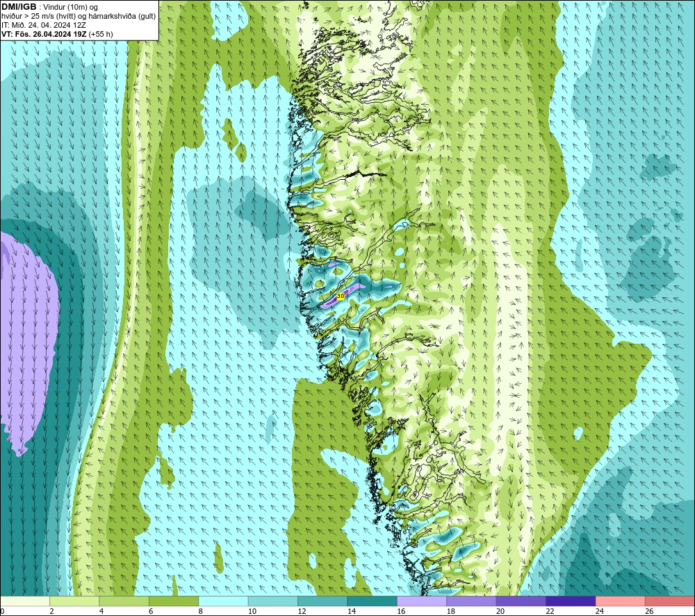Viewport: 695px width, 616px height.
Task: Click the legend scale label '14'
Action: 352,611
